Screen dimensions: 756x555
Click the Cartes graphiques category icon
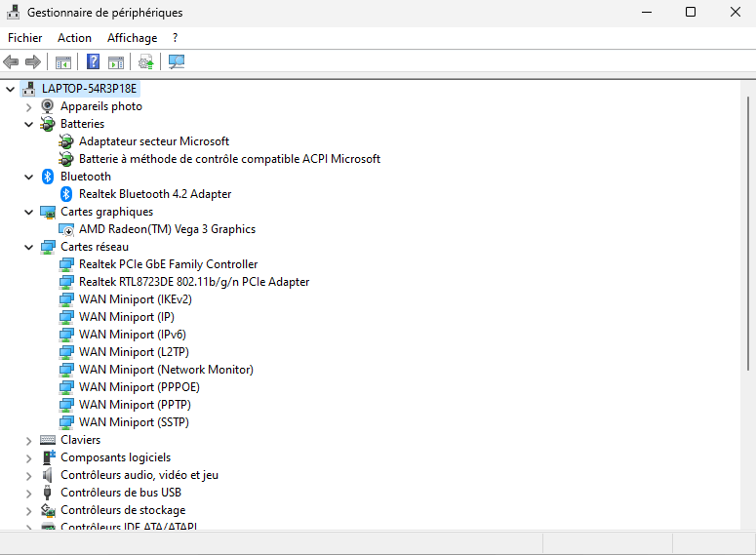pos(47,212)
